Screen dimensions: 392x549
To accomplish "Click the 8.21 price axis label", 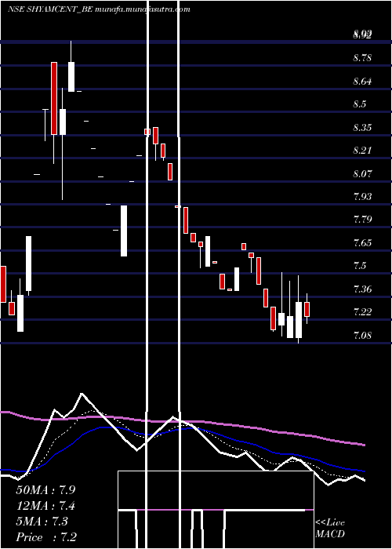I will point(362,151).
